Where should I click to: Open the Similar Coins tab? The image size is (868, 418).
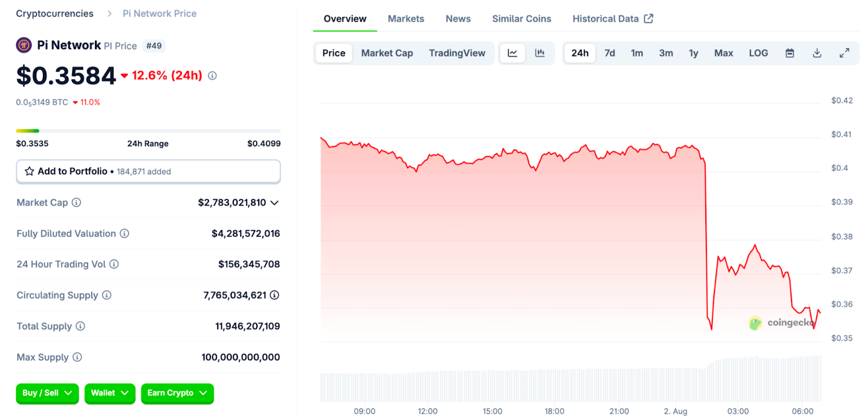click(521, 19)
